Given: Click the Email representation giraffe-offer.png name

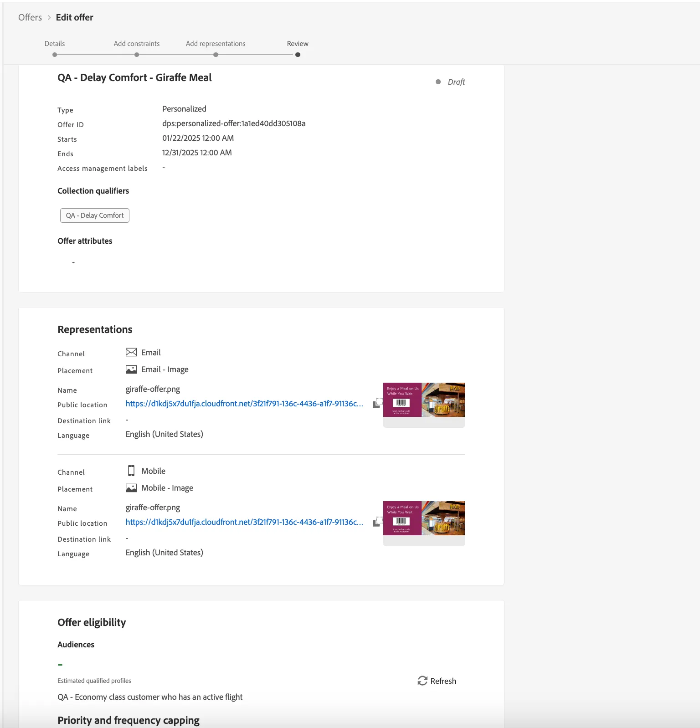Looking at the screenshot, I should [153, 389].
